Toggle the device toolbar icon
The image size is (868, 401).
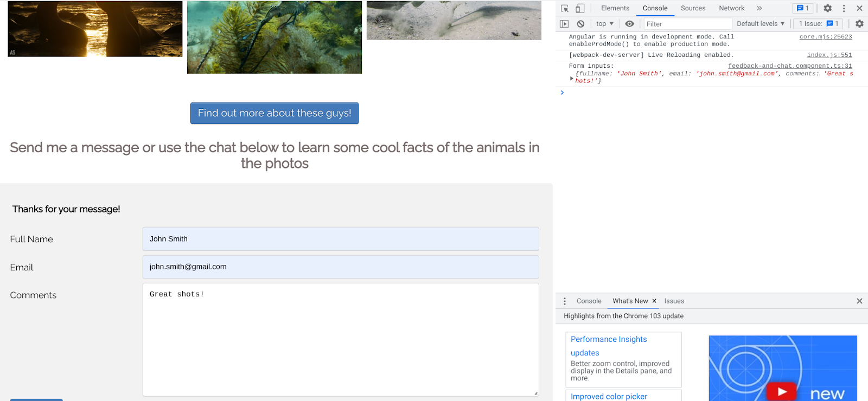point(580,8)
